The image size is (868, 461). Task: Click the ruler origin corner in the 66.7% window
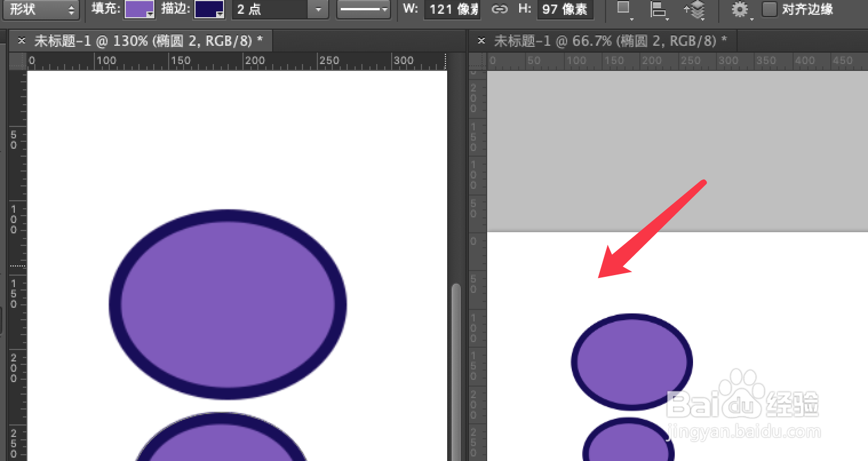tap(477, 61)
